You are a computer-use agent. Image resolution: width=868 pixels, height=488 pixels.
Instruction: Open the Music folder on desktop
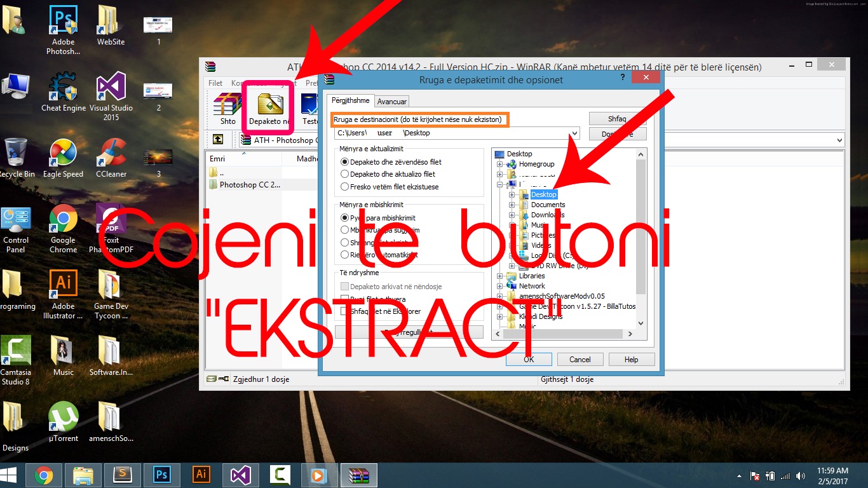click(64, 356)
